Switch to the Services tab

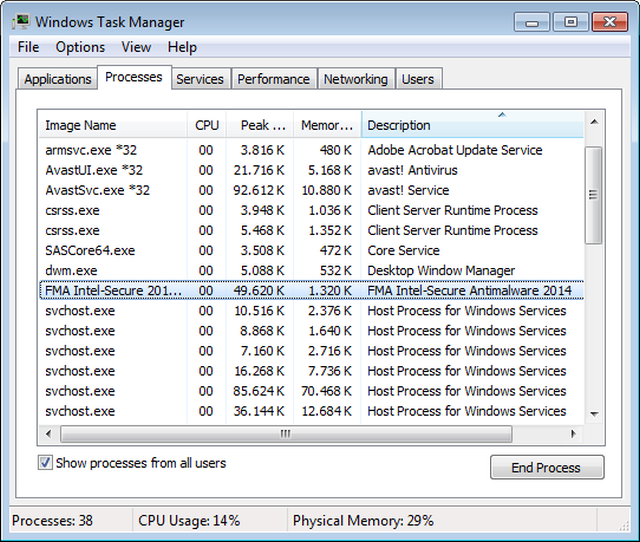coord(200,79)
